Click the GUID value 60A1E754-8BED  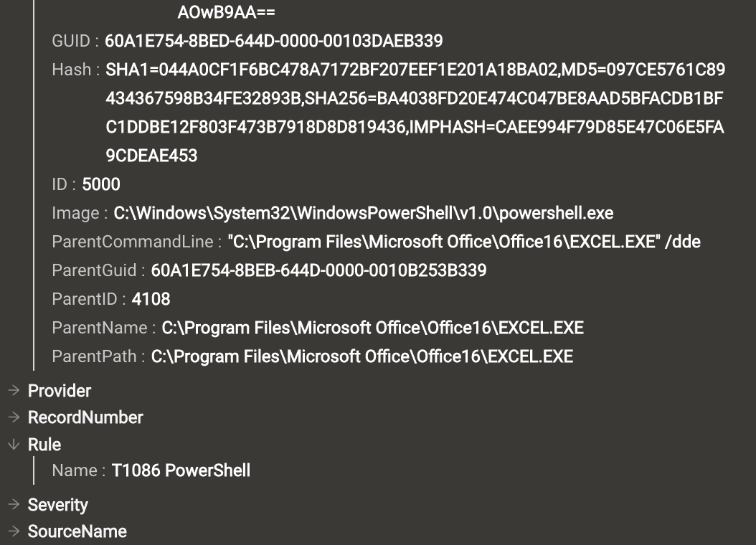[x=274, y=41]
